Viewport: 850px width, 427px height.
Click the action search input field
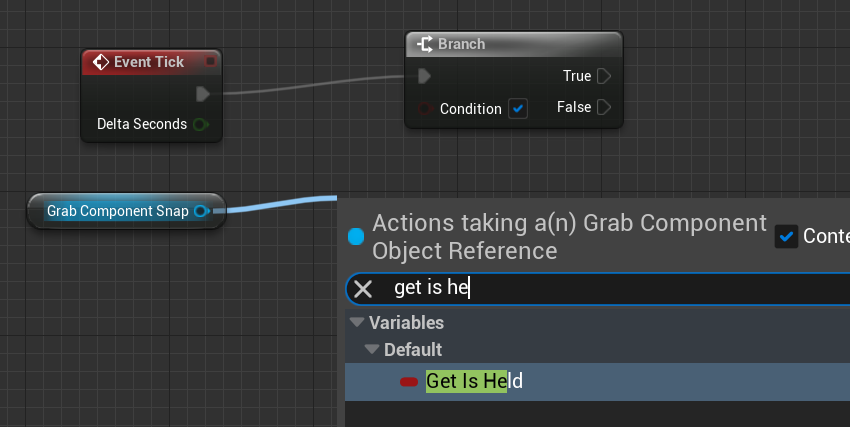600,289
